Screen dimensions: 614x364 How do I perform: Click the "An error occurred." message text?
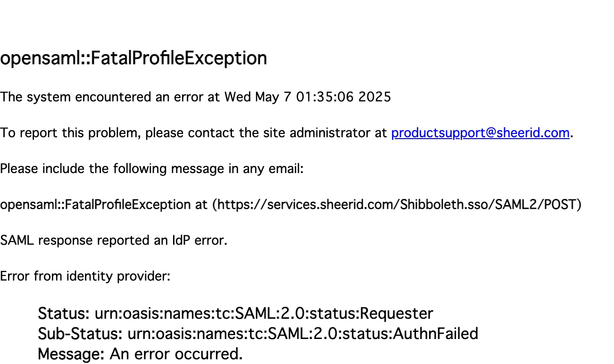coord(176,354)
